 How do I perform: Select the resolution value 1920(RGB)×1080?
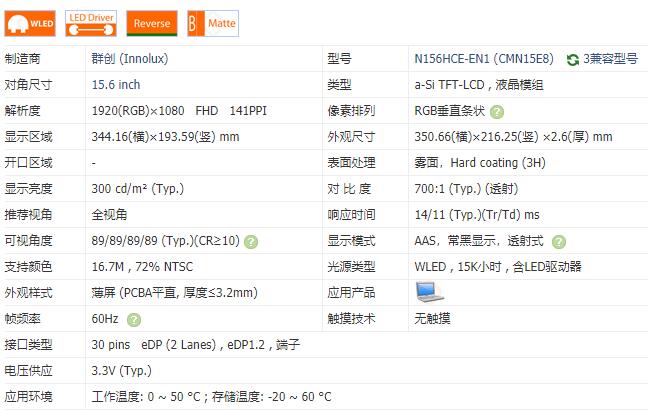pos(138,111)
